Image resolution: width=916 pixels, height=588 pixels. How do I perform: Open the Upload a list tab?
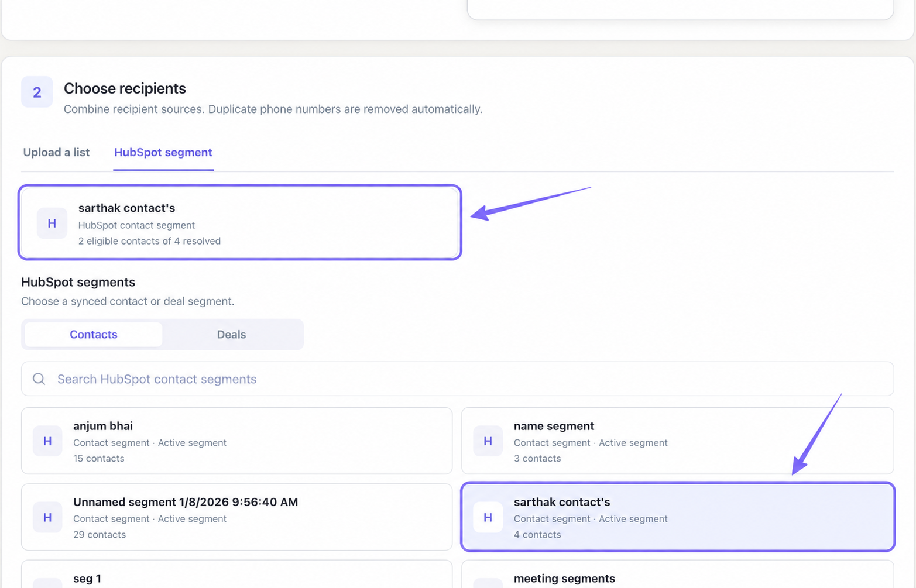coord(56,153)
